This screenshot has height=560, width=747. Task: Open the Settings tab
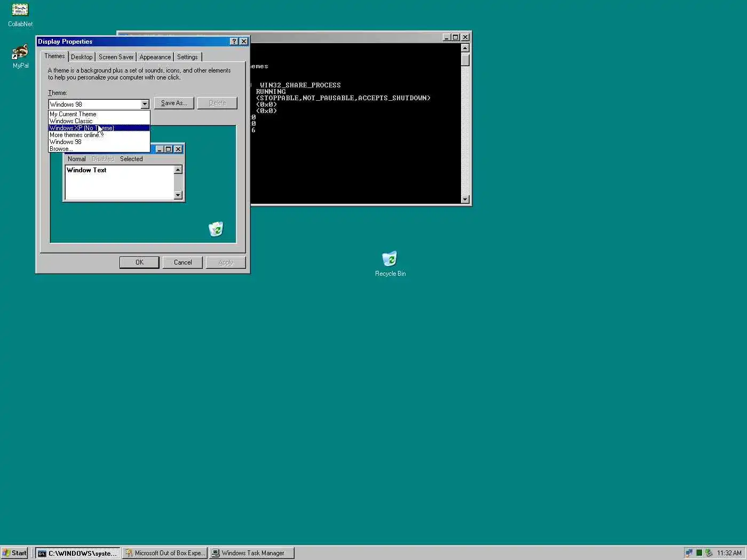tap(187, 57)
